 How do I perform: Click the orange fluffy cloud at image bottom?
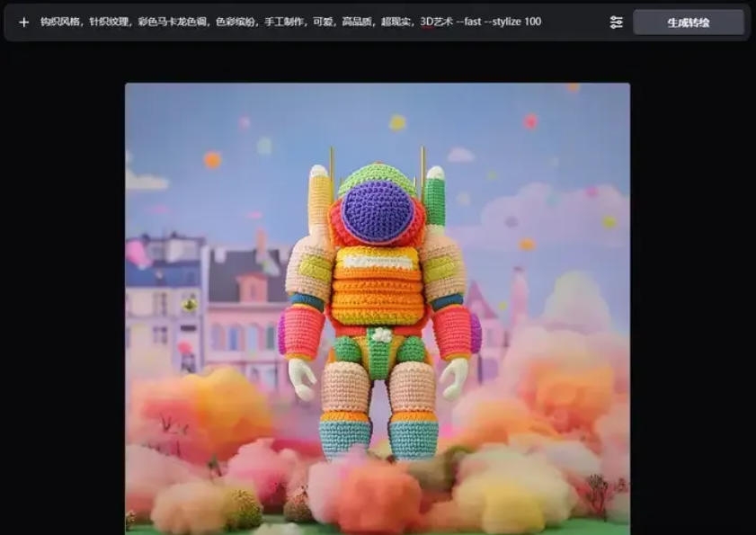(369, 495)
